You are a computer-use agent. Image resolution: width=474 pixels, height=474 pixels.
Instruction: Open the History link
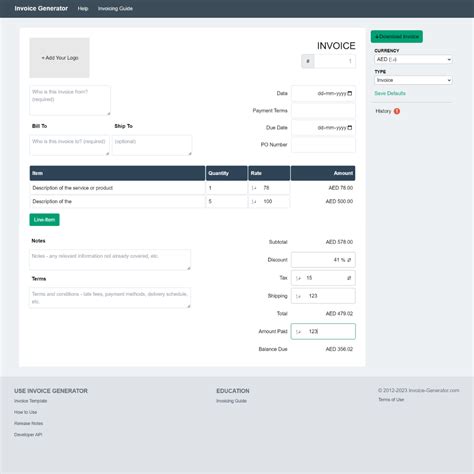coord(383,111)
